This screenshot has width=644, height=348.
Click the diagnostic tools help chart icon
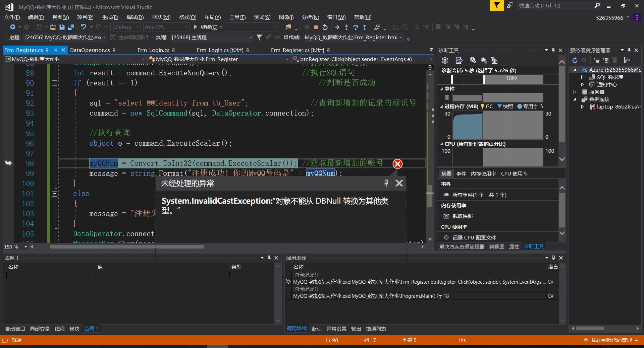coord(494,60)
